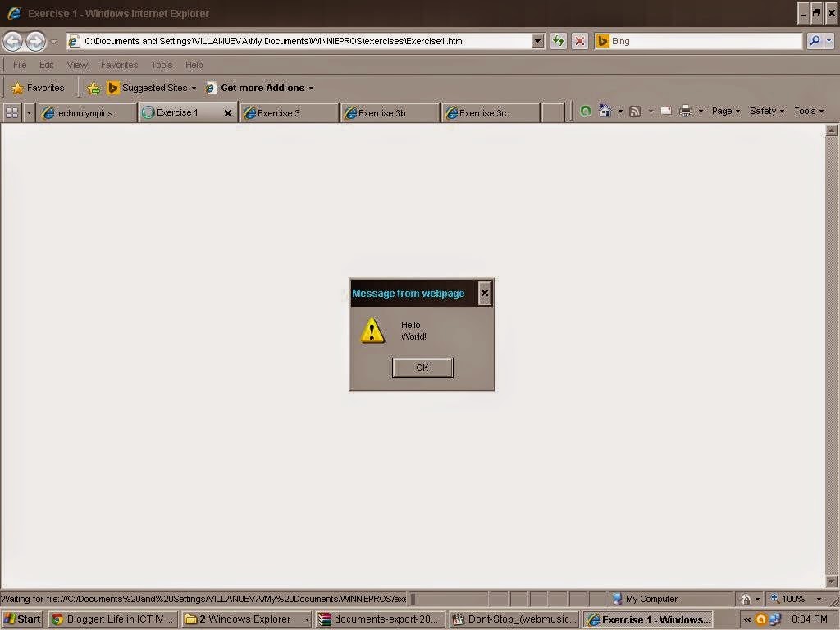Click OK in the message dialog
840x630 pixels.
coord(422,367)
